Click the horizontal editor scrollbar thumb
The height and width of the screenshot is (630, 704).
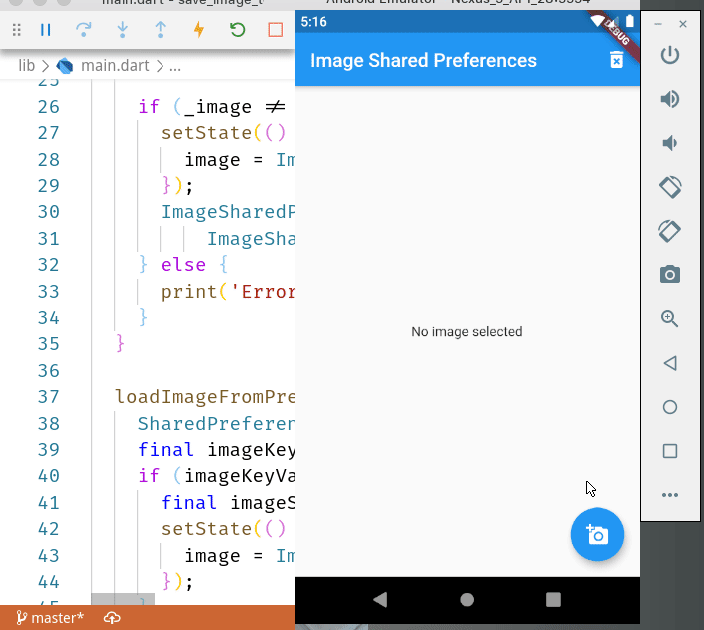click(x=123, y=599)
